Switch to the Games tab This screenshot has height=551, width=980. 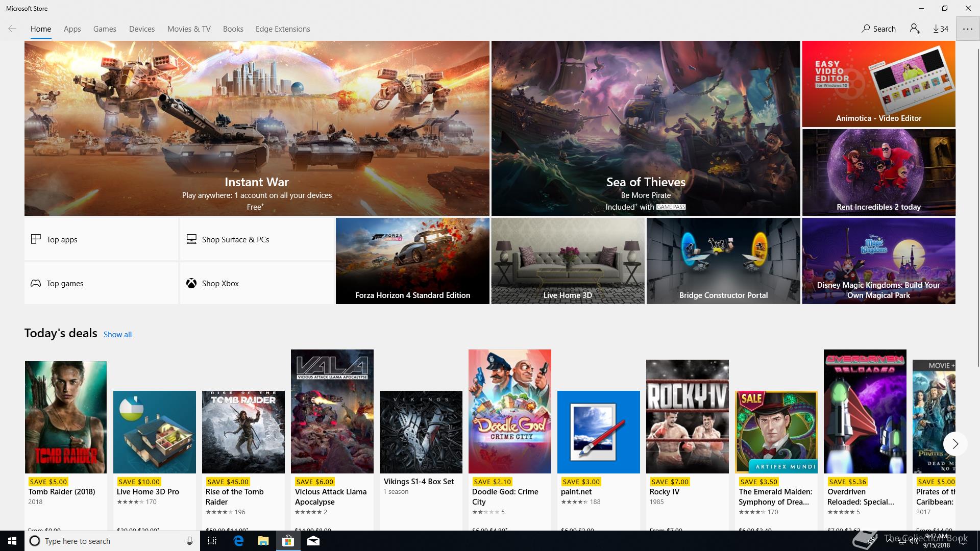(105, 29)
